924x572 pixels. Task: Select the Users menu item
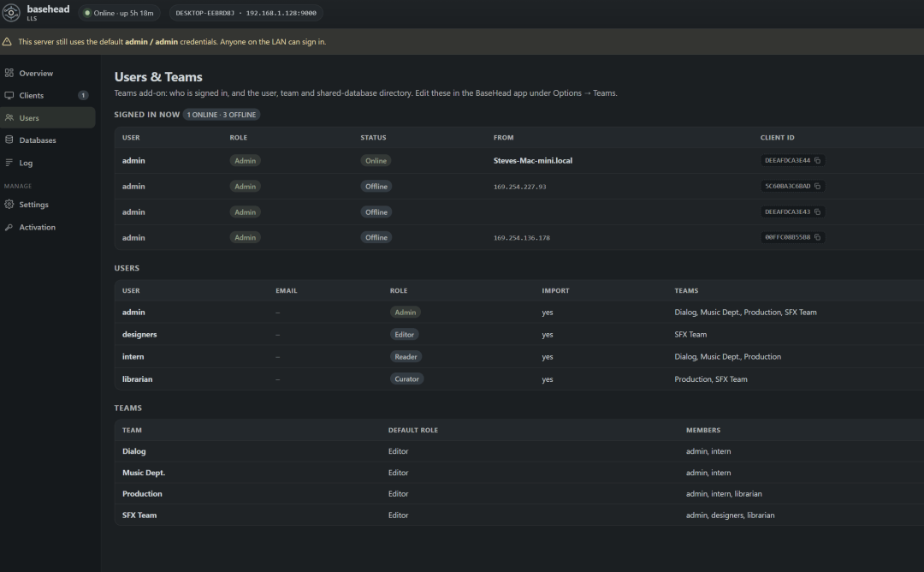[48, 117]
